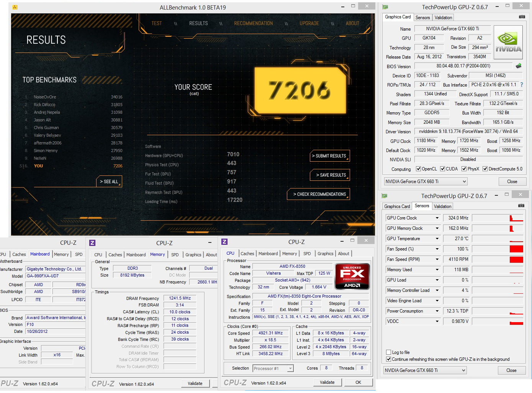Click the Gigabyte Technology manufacturer field
Image resolution: width=532 pixels, height=393 pixels.
[56, 269]
